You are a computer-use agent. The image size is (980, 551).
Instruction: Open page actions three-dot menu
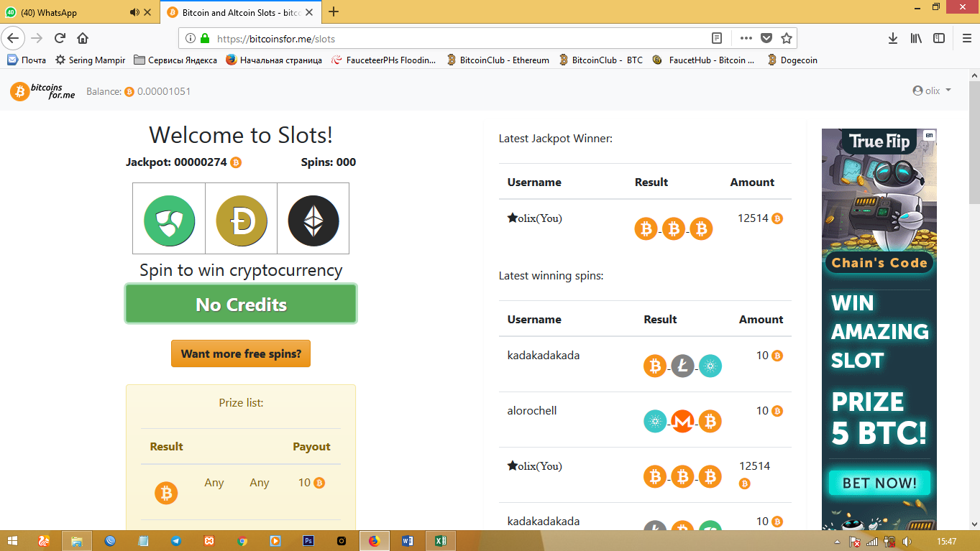click(746, 38)
